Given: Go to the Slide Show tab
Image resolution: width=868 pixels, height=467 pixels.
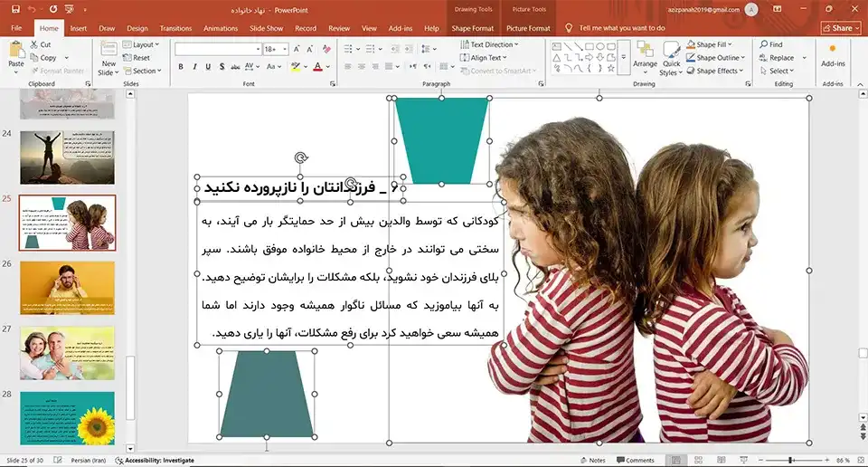Looking at the screenshot, I should point(266,28).
